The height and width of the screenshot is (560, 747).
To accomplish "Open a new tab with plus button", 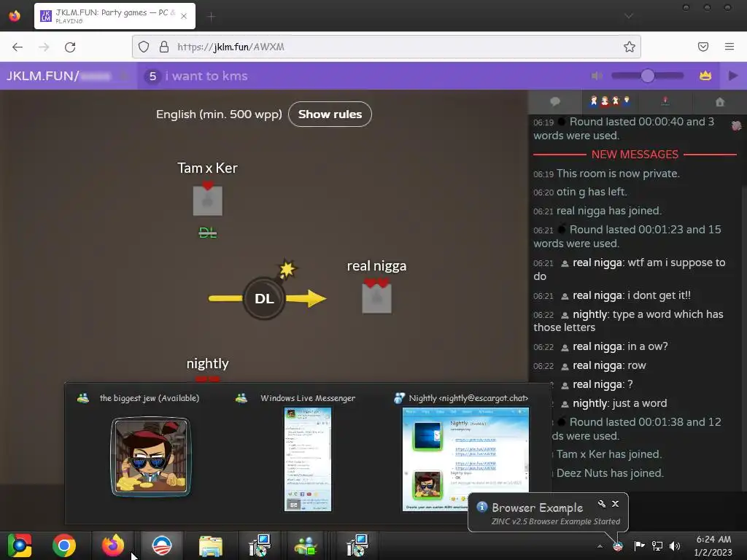I will tap(212, 17).
